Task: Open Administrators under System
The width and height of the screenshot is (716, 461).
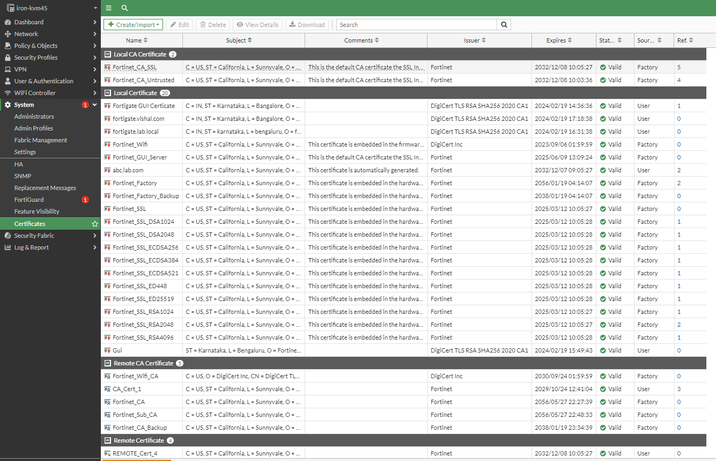Action: (34, 117)
